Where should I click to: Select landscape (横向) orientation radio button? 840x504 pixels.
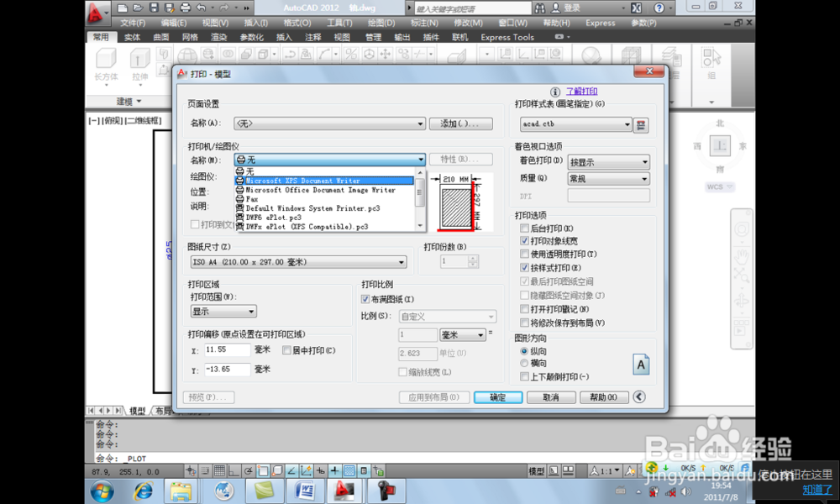(x=524, y=363)
